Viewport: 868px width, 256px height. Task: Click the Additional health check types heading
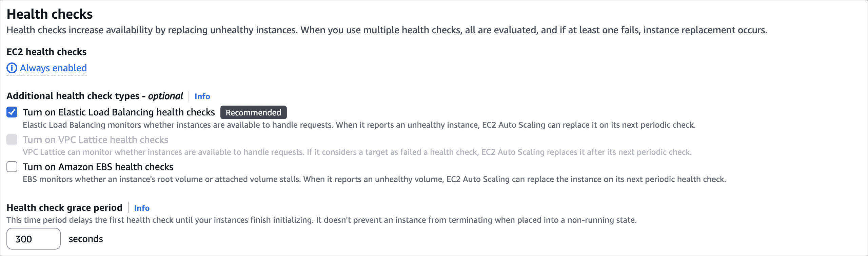(95, 96)
